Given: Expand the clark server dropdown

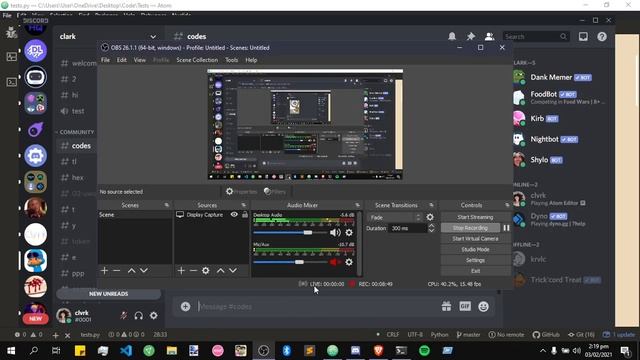Looking at the screenshot, I should (x=153, y=37).
